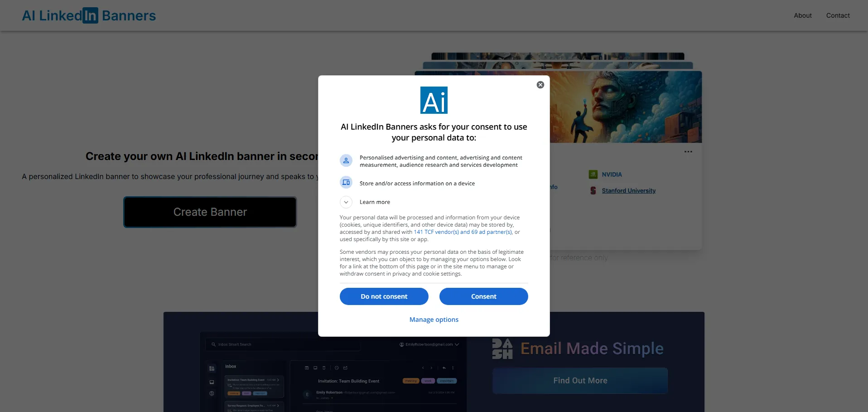Image resolution: width=868 pixels, height=412 pixels.
Task: Click the personalised advertising person icon
Action: (346, 160)
